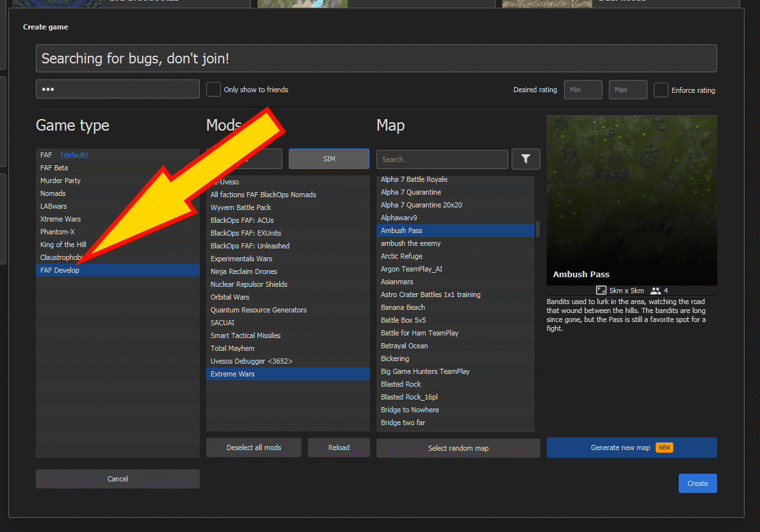Select 'BlackOps FAF: Unleashed' mod

tap(288, 246)
